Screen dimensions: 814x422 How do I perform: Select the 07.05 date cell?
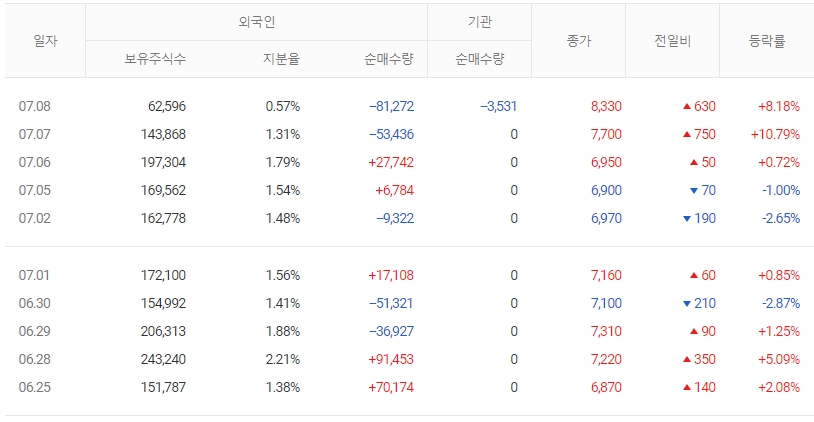click(x=35, y=190)
